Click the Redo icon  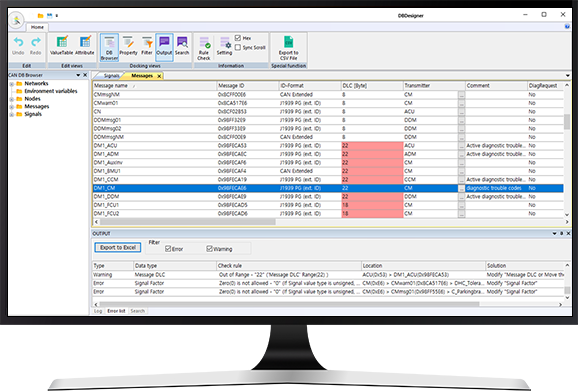[35, 46]
